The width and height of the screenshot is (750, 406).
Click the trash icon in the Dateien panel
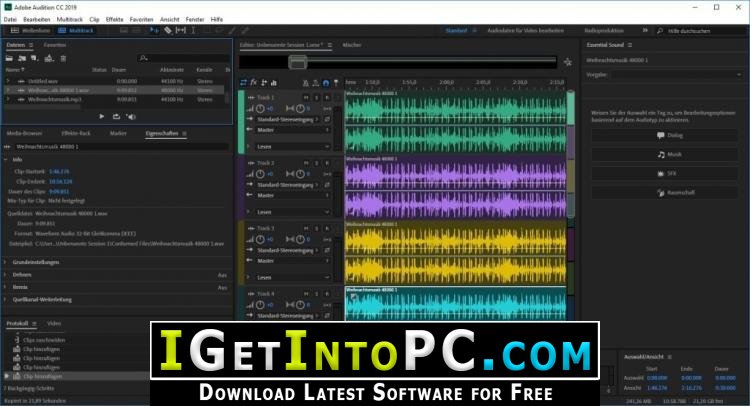[x=63, y=58]
